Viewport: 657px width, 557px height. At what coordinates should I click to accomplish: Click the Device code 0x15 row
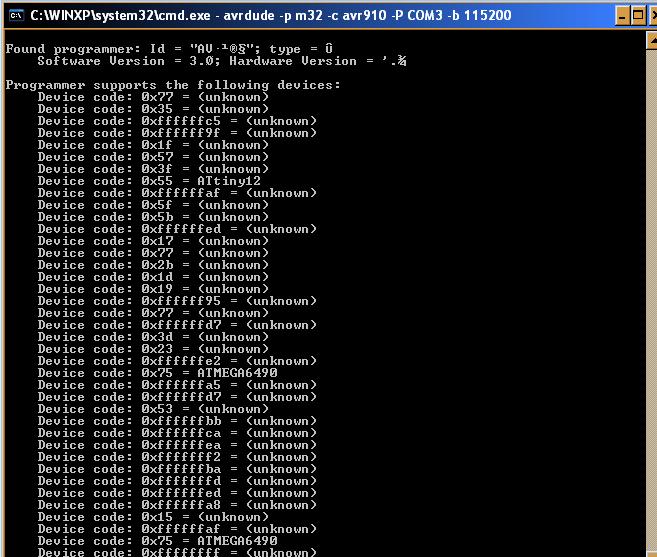153,517
